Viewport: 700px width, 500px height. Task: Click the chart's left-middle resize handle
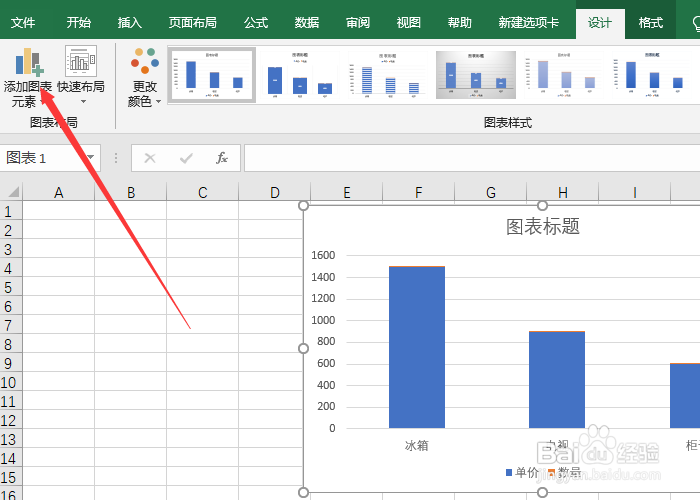click(304, 348)
